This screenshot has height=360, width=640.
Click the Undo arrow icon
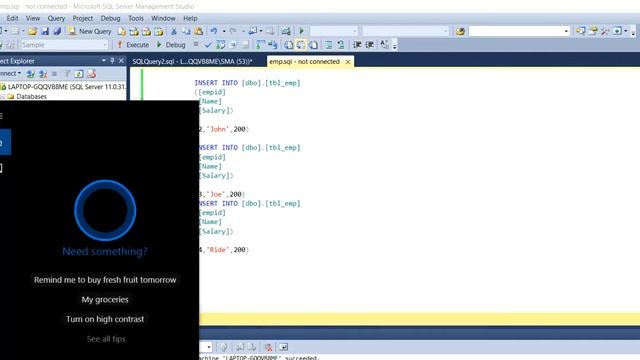click(213, 31)
